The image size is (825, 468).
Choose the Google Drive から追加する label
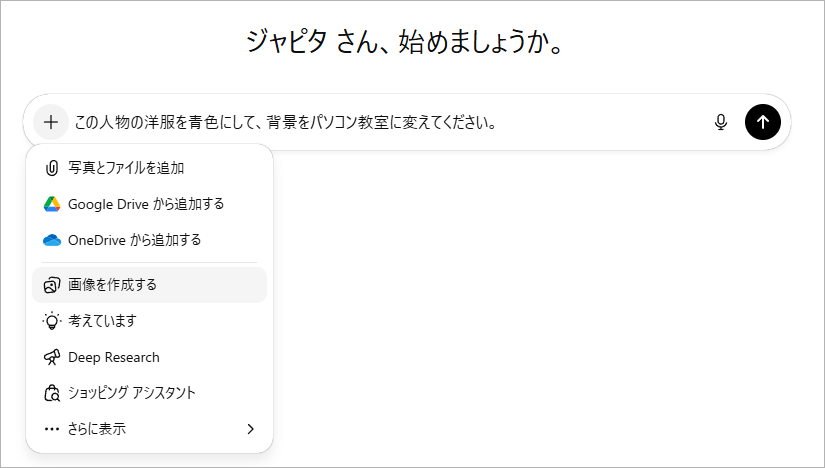[146, 204]
